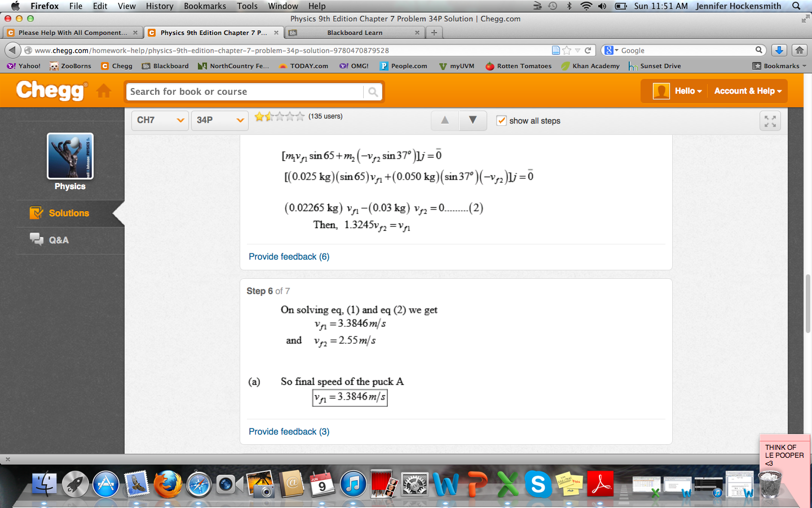
Task: Go to previous step with up arrow
Action: click(x=444, y=120)
